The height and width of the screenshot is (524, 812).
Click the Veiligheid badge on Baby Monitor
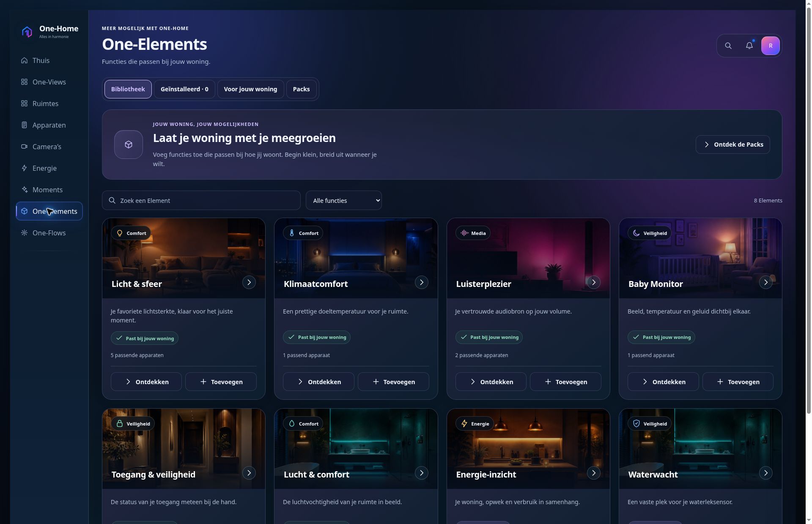coord(650,233)
